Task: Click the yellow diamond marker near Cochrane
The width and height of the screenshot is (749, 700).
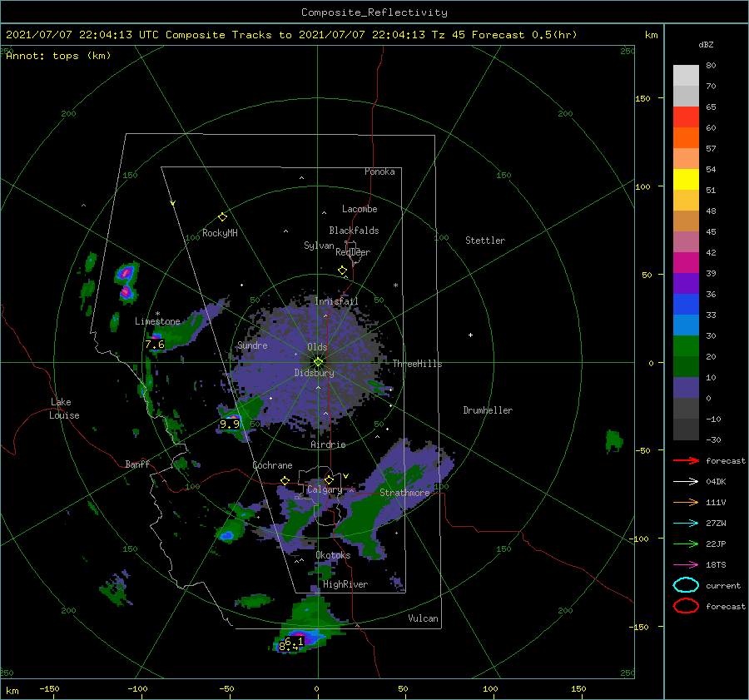Action: (x=285, y=480)
